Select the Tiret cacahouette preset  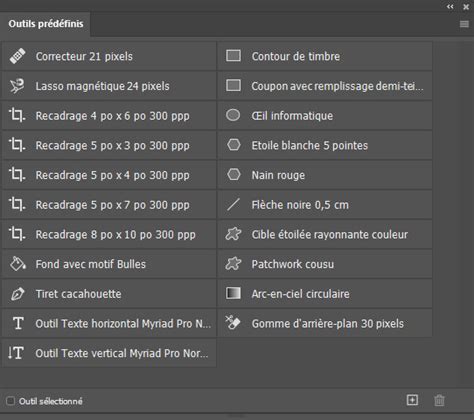(x=109, y=294)
